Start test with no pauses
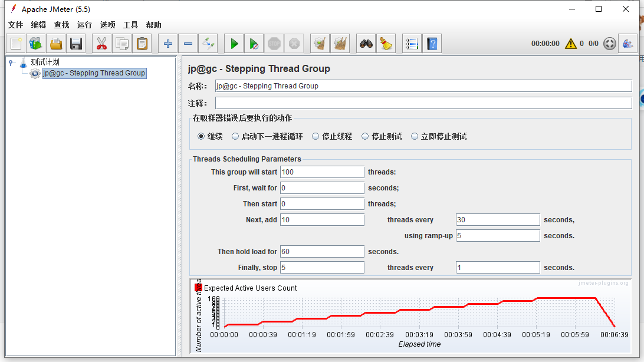Viewport: 644px width, 362px height. [x=254, y=44]
